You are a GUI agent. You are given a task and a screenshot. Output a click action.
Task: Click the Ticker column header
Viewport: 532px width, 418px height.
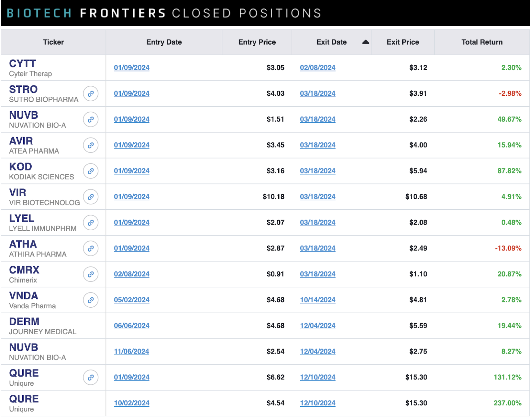tap(53, 42)
